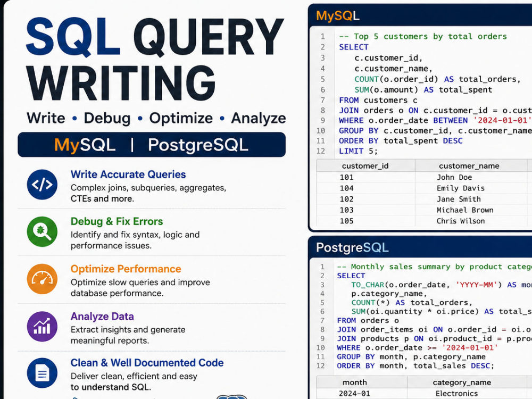Click customer id 102 cell

click(x=347, y=199)
